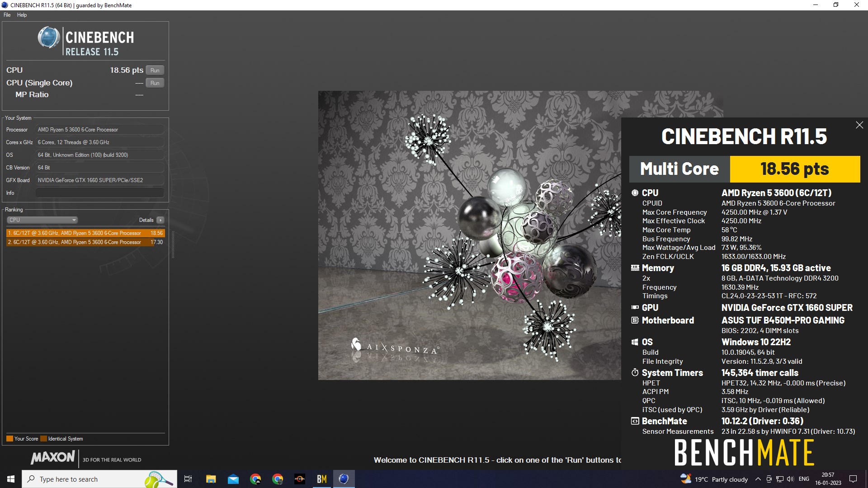Switch to BenchMate taskbar icon
Screen dimensions: 868x488
[322, 479]
